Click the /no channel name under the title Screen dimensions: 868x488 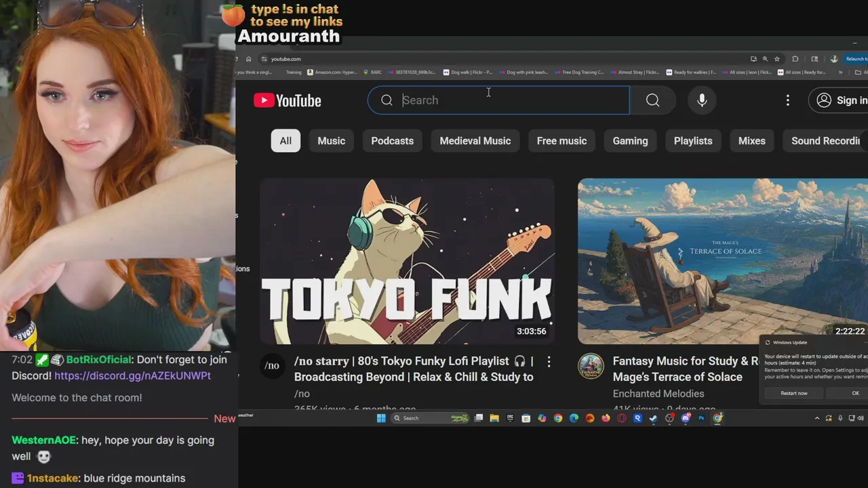click(302, 393)
